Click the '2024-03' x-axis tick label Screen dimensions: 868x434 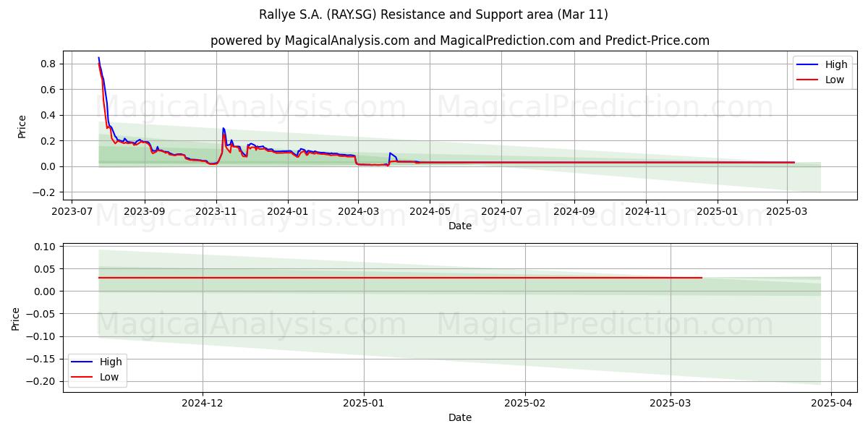point(358,211)
